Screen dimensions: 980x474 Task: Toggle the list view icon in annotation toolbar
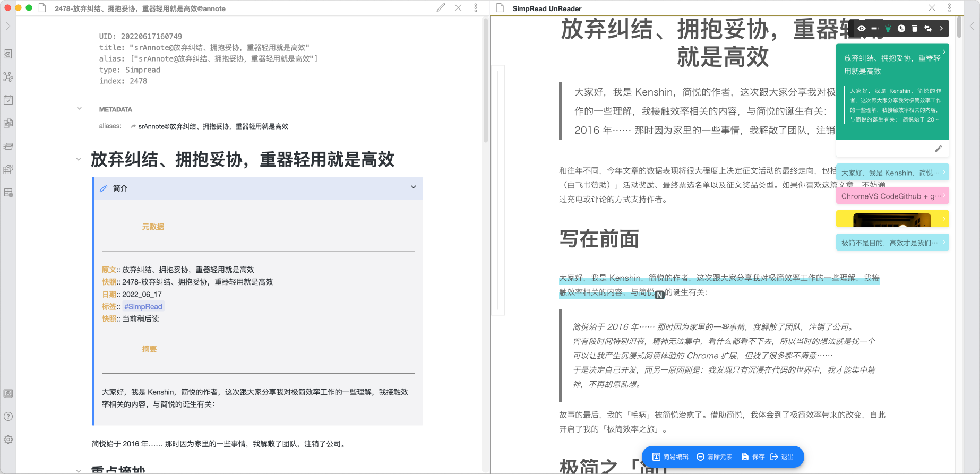coord(874,29)
